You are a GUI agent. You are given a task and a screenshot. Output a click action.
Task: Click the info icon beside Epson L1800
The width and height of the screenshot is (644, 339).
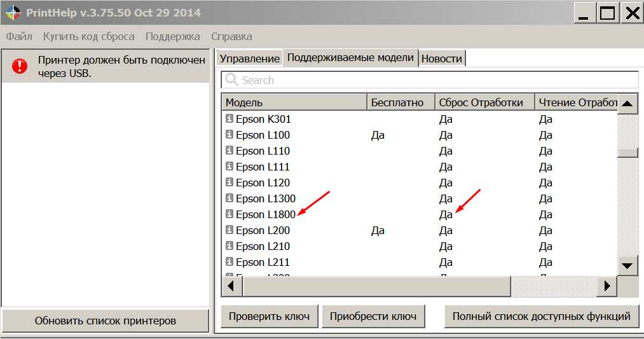(229, 214)
